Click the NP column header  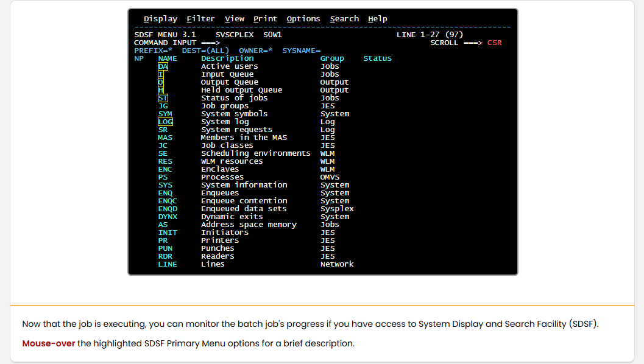[139, 58]
